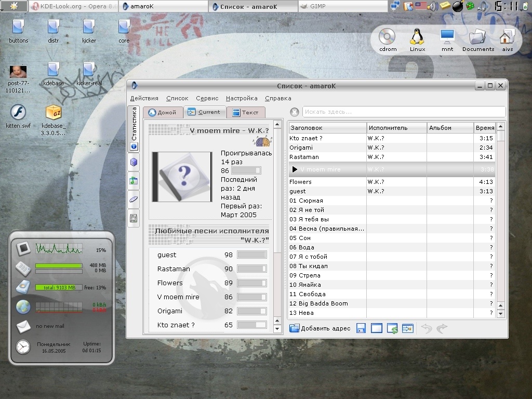This screenshot has height=399, width=532.
Task: Switch to the Current tab
Action: coord(205,112)
